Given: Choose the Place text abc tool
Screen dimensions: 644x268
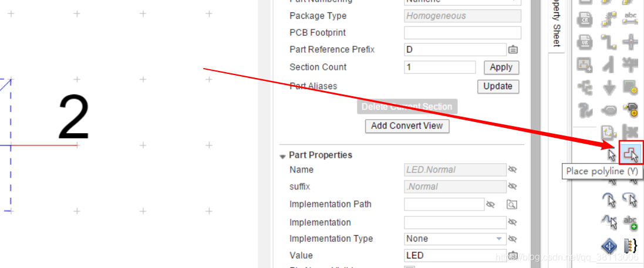Looking at the screenshot, I should pyautogui.click(x=630, y=222).
